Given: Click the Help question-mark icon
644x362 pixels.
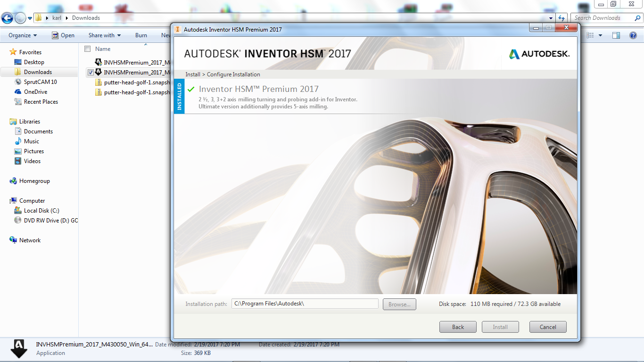Looking at the screenshot, I should pos(634,35).
